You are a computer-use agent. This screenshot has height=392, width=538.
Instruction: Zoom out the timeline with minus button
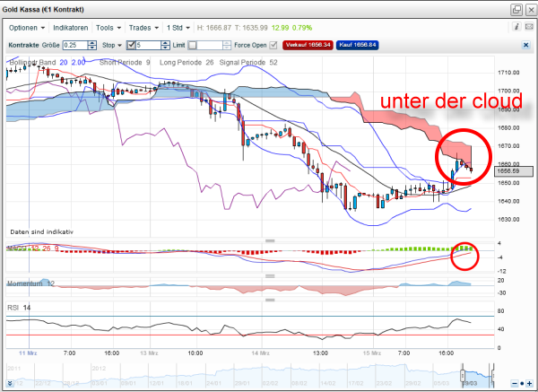click(515, 383)
